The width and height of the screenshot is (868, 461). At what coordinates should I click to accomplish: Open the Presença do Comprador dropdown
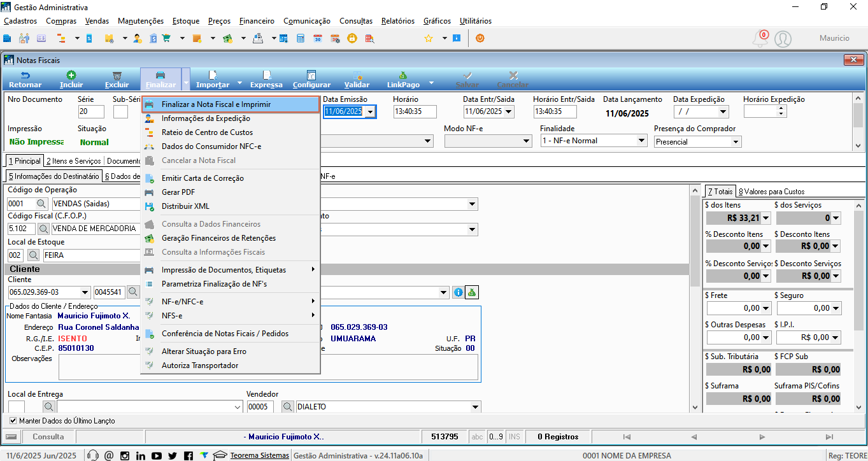coord(736,141)
